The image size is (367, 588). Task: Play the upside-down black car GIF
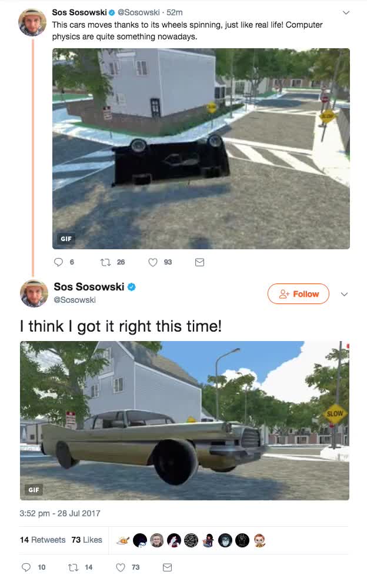click(x=201, y=149)
